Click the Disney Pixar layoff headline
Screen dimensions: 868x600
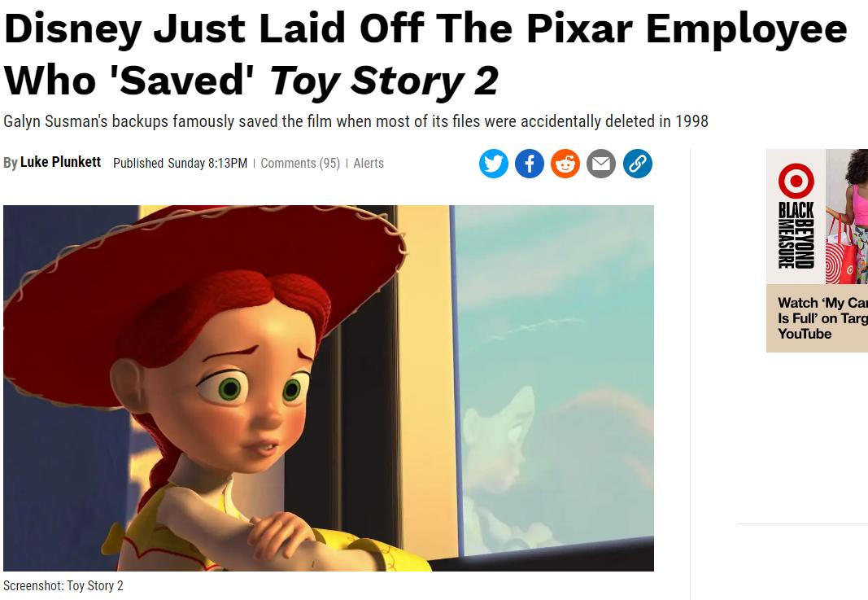coord(425,55)
